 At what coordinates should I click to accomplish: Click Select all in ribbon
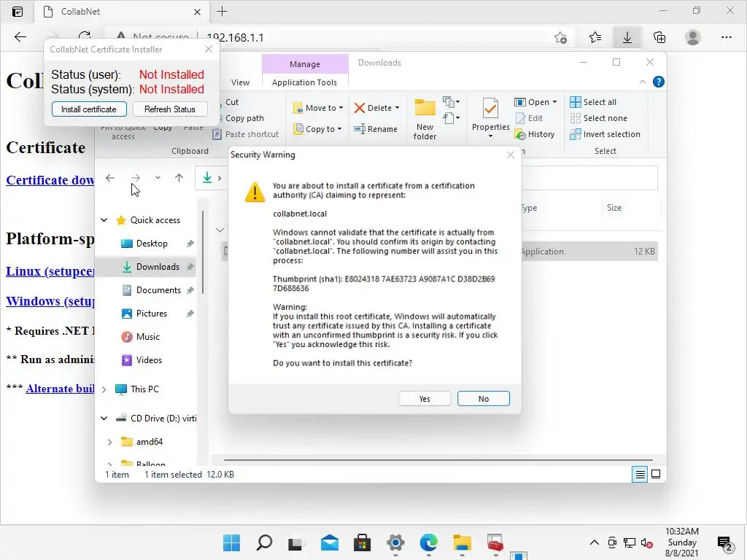594,102
